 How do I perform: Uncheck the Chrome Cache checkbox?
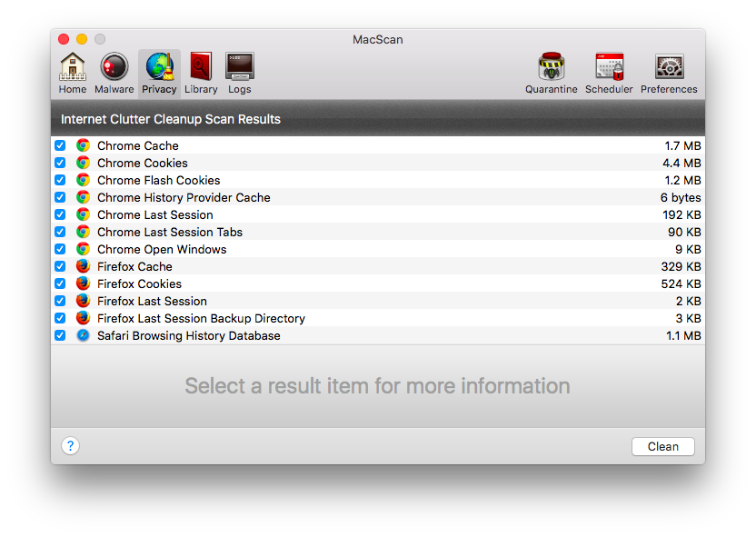60,145
